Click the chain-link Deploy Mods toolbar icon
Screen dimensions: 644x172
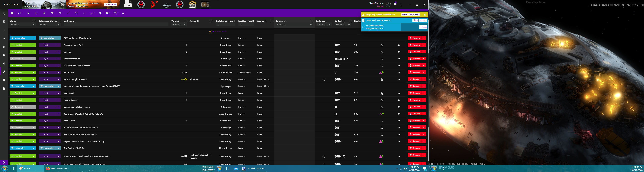pos(68,13)
